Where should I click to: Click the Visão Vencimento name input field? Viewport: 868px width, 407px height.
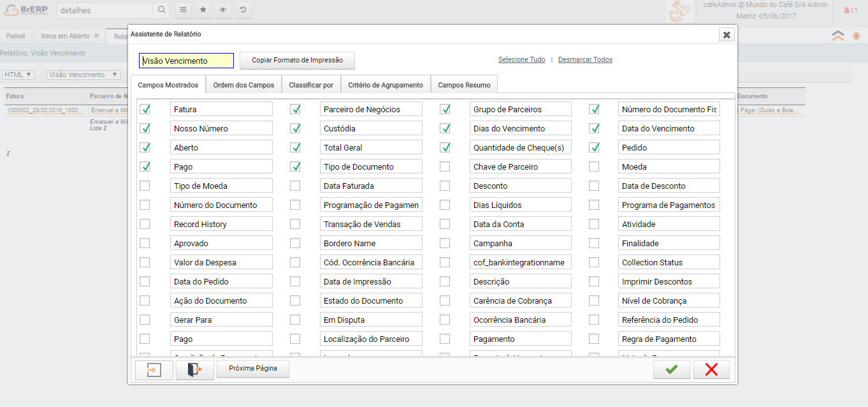pyautogui.click(x=187, y=61)
